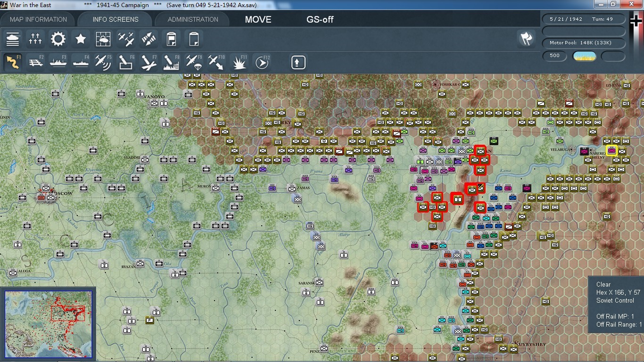Click the Kama river label

pos(506,170)
